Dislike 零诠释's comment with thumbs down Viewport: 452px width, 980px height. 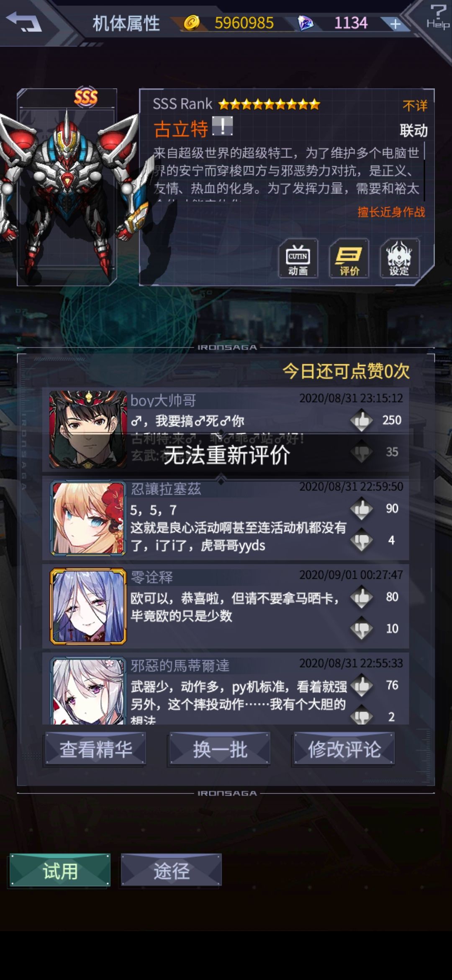pyautogui.click(x=362, y=629)
